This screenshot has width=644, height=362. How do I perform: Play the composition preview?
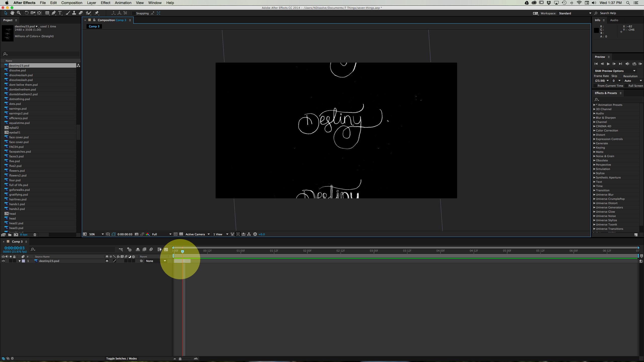click(608, 64)
